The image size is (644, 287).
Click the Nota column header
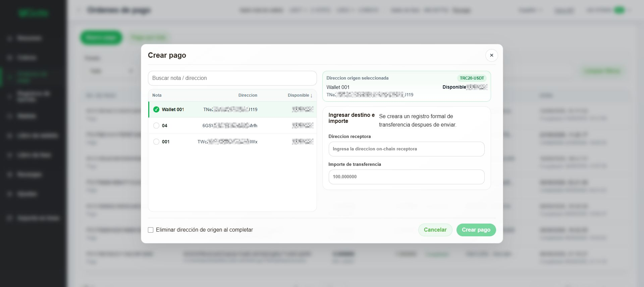157,95
